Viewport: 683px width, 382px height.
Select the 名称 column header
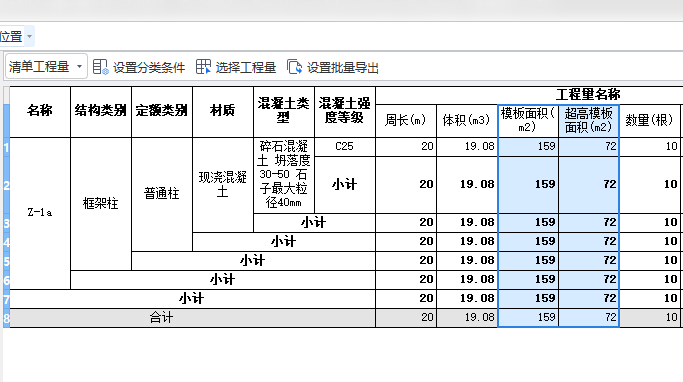[x=40, y=112]
